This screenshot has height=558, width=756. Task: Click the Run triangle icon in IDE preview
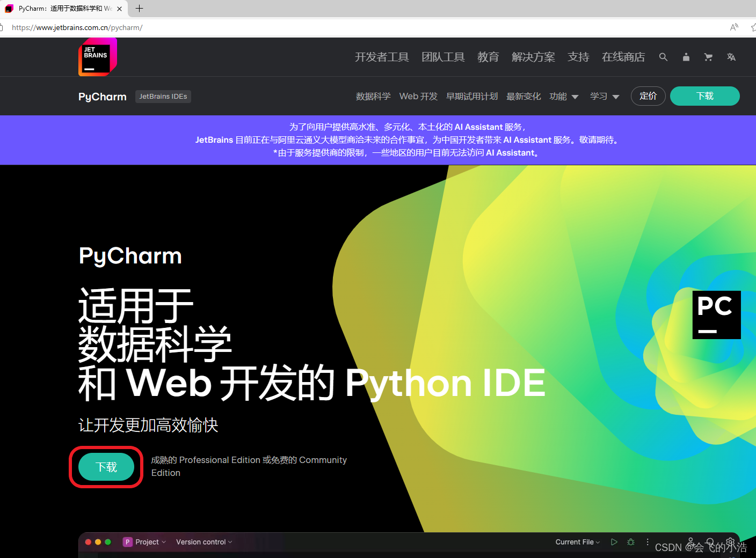pos(614,542)
